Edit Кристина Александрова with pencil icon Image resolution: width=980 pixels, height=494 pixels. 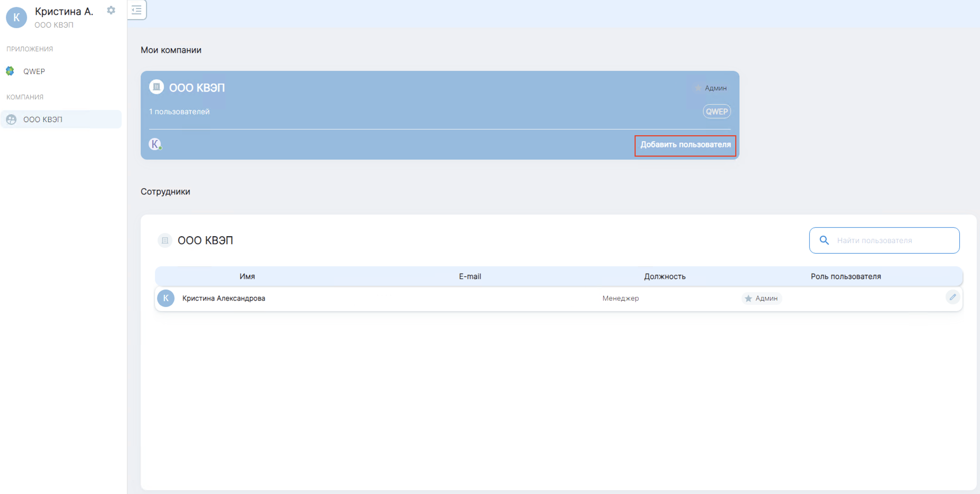click(x=953, y=297)
